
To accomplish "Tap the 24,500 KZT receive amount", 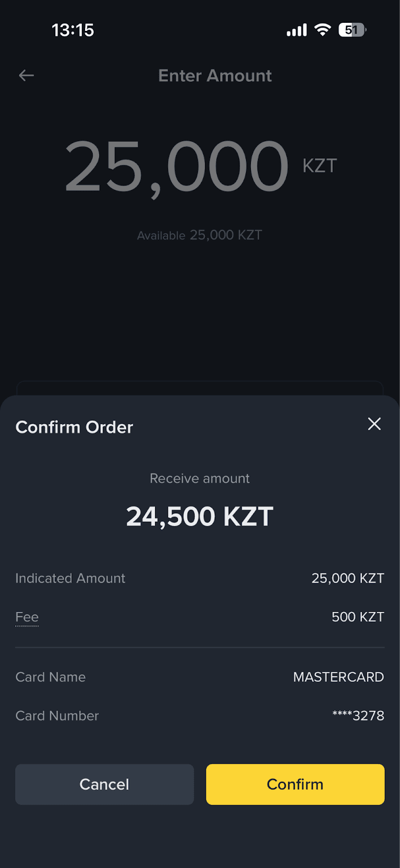I will (x=199, y=516).
